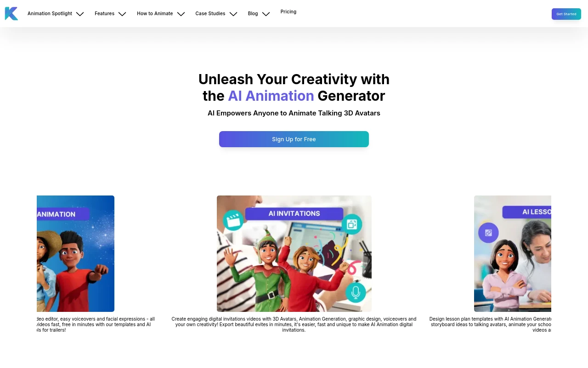588x368 pixels.
Task: Click Sign Up for Free button
Action: pyautogui.click(x=294, y=139)
